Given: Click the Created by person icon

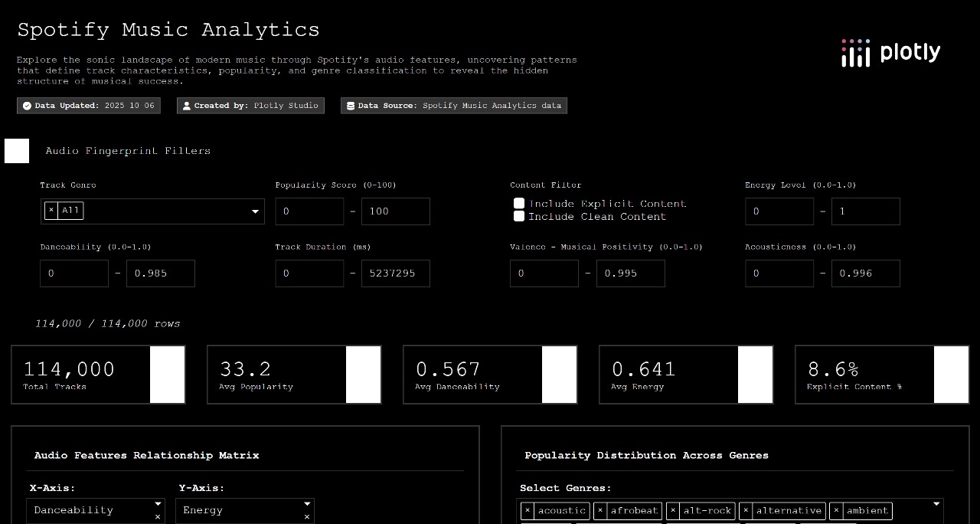Looking at the screenshot, I should [x=187, y=106].
